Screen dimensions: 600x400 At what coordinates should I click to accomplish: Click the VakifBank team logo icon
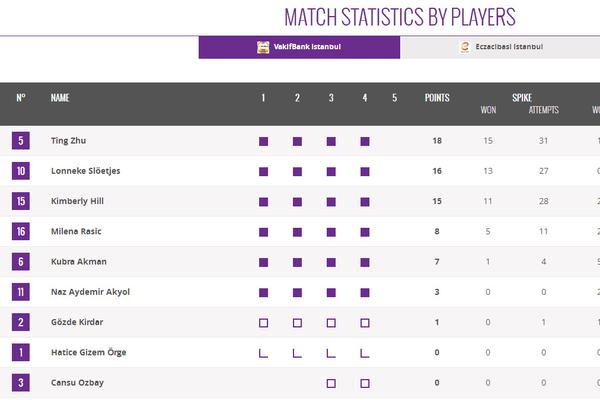coord(263,47)
